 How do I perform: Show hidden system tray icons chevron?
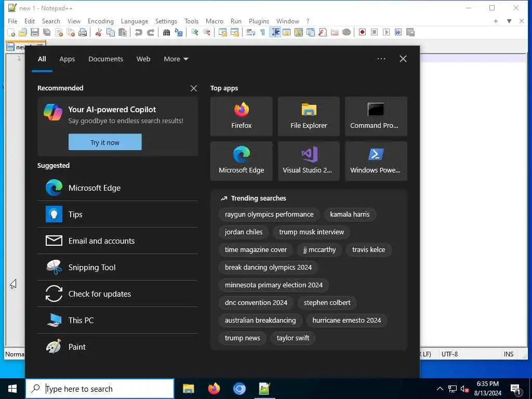[x=440, y=389]
